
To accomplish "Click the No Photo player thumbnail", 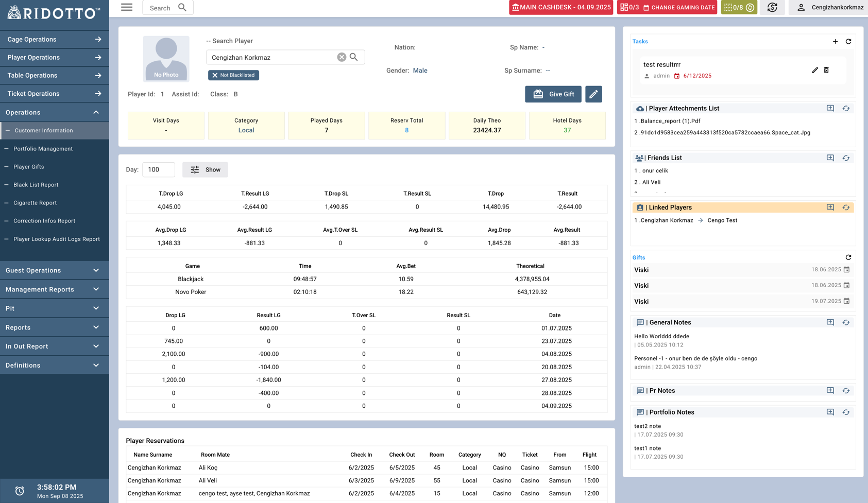I will (x=166, y=59).
